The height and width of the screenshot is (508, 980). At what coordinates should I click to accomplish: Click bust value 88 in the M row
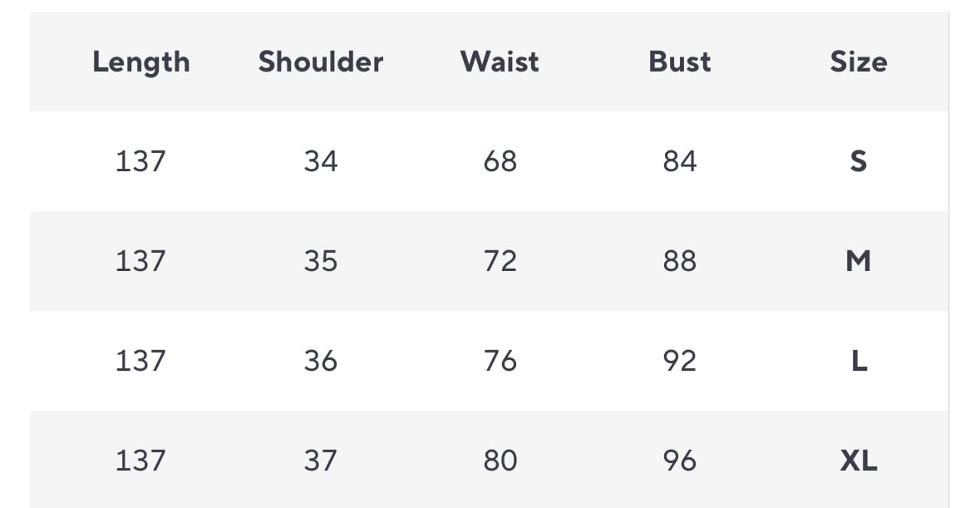tap(679, 261)
